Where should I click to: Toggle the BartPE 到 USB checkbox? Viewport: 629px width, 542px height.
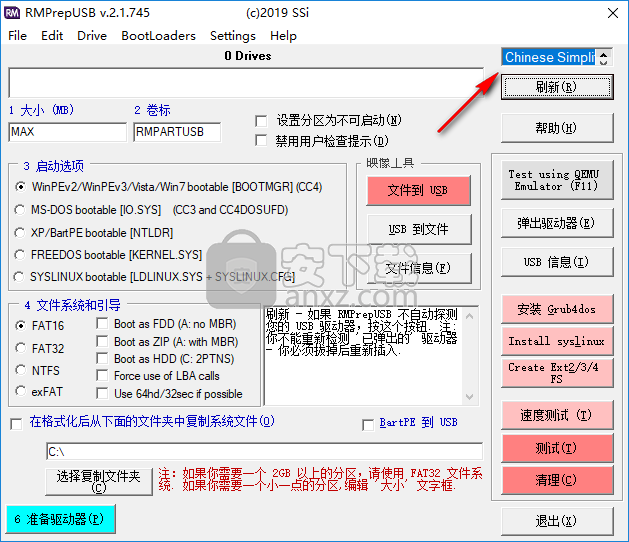[368, 424]
